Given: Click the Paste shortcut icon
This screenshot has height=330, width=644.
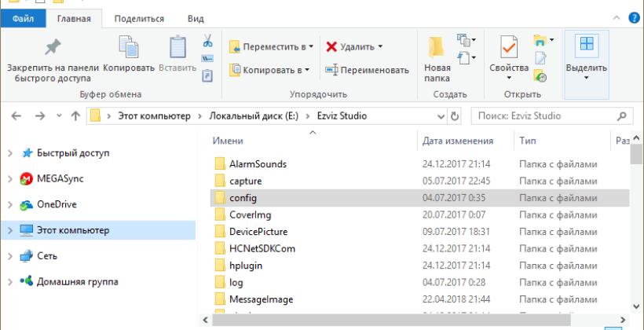Looking at the screenshot, I should 207,76.
